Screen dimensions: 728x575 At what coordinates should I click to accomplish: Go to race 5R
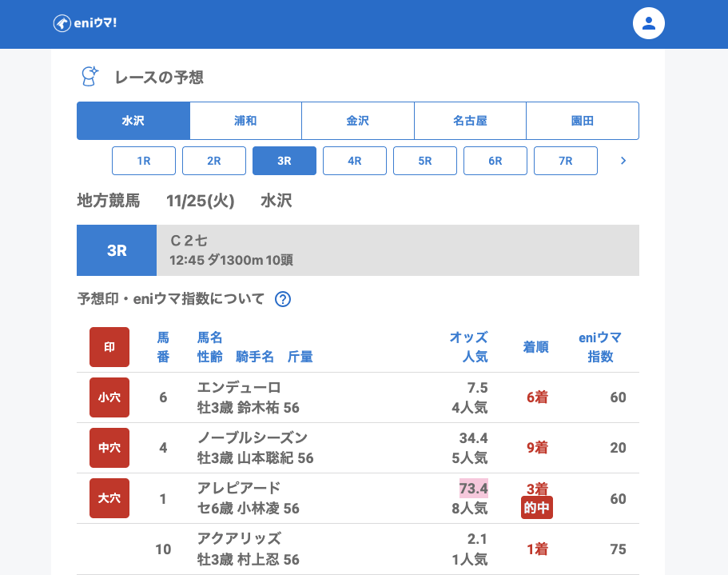(425, 161)
